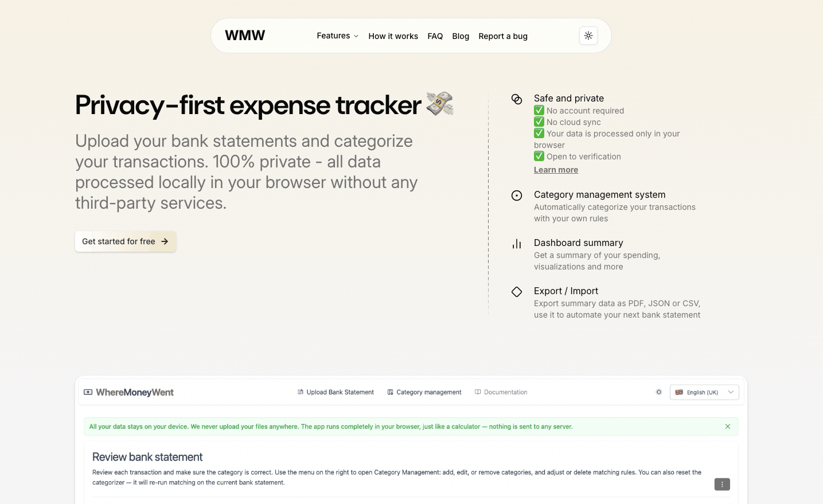Expand the Features menu chevron
Viewport: 823px width, 504px height.
[x=356, y=36]
